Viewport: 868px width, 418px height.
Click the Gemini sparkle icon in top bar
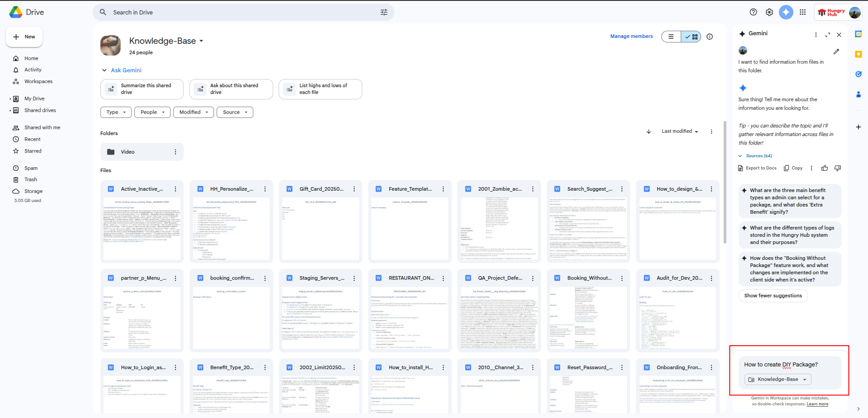point(786,12)
